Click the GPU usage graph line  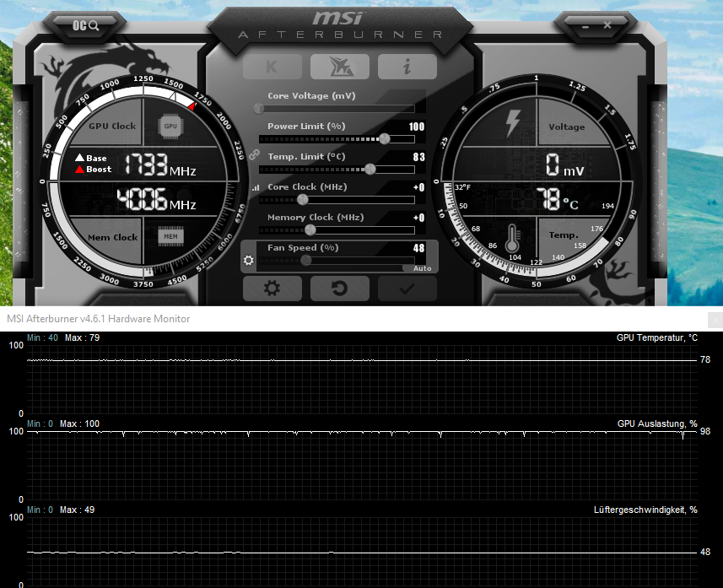[x=362, y=432]
